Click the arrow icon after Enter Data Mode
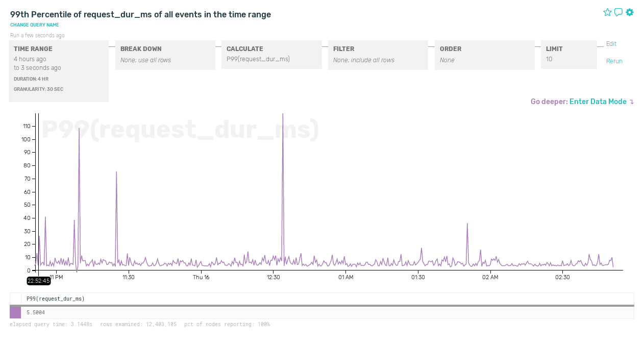Image resolution: width=644 pixels, height=345 pixels. click(x=632, y=102)
